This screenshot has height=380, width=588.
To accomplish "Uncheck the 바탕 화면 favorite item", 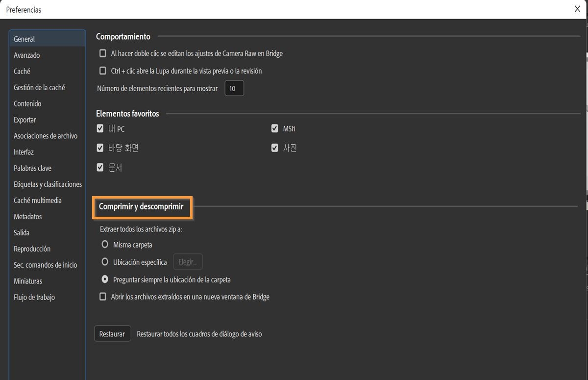I will pos(100,148).
